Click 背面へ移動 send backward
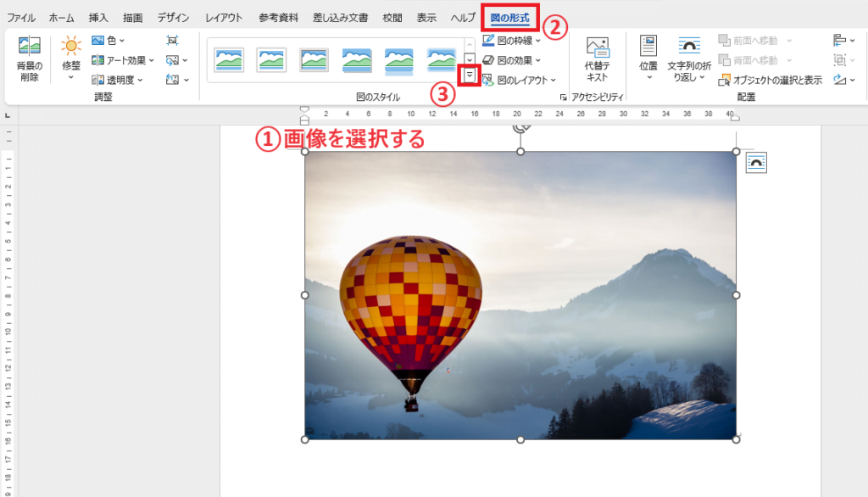The height and width of the screenshot is (497, 868). coord(749,60)
